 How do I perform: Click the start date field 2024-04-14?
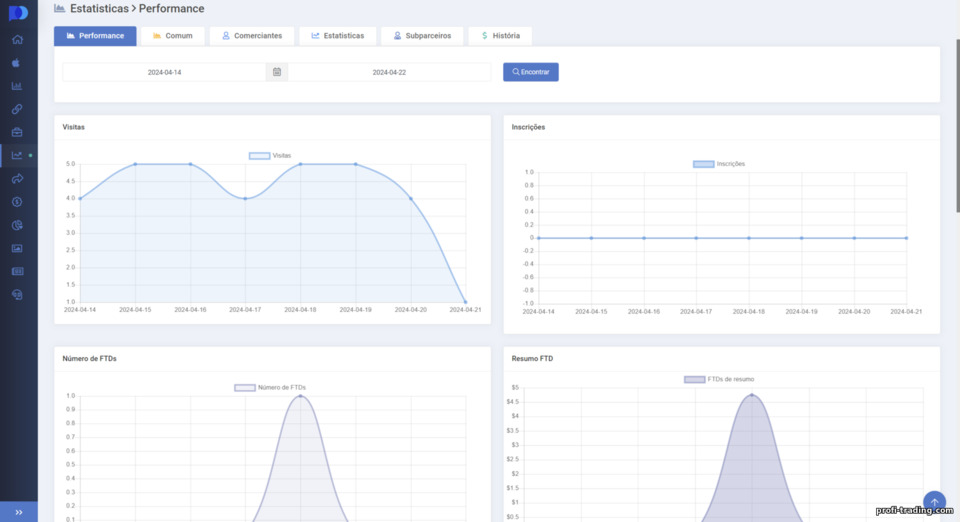pyautogui.click(x=164, y=72)
